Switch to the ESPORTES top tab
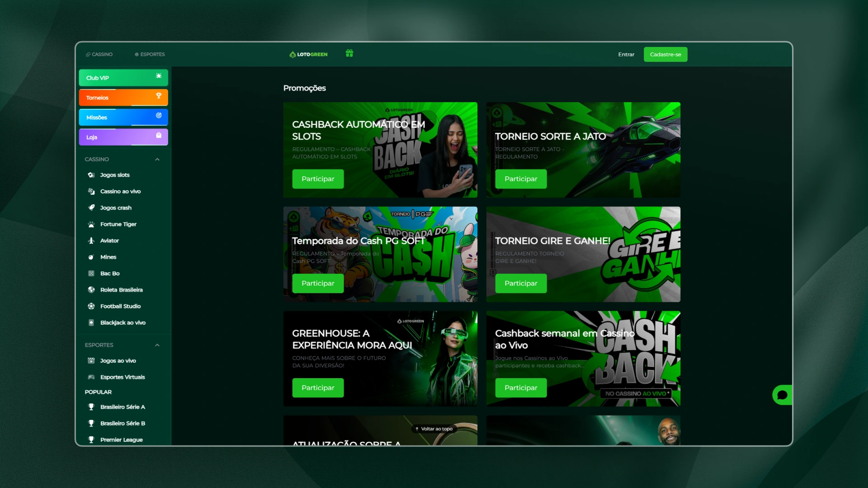The height and width of the screenshot is (488, 868). click(x=150, y=54)
